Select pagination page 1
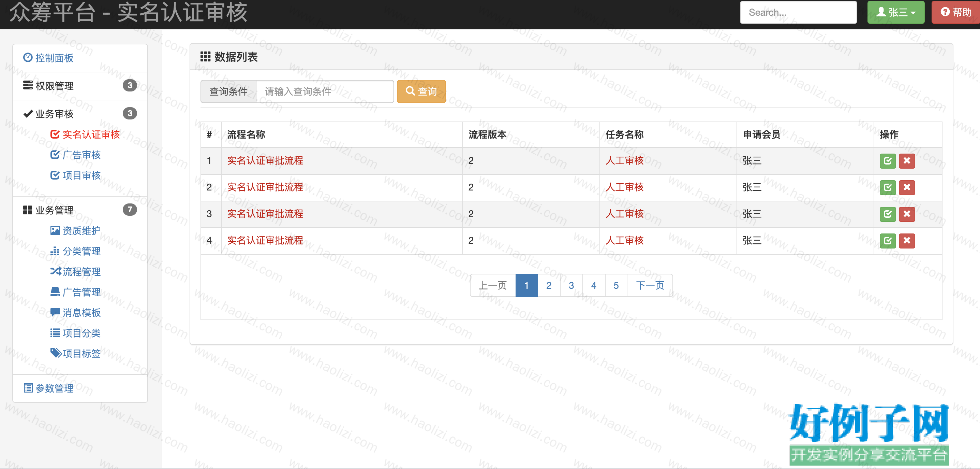The width and height of the screenshot is (980, 469). coord(526,285)
